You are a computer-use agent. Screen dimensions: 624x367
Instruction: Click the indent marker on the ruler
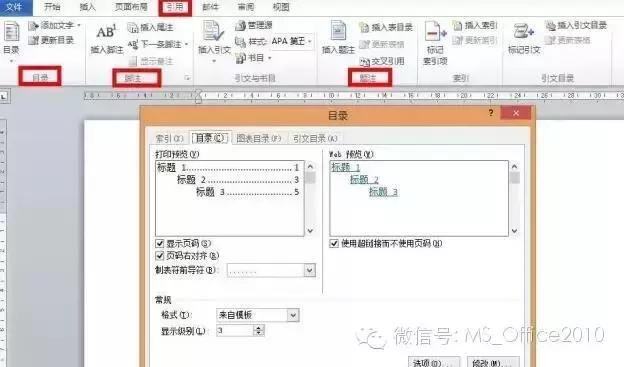coord(199,97)
